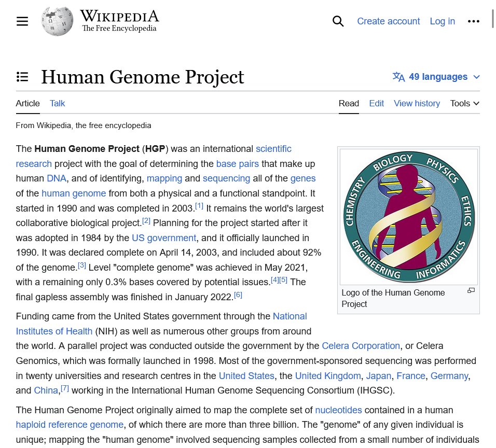Expand the 49 languages dropdown

[x=436, y=77]
